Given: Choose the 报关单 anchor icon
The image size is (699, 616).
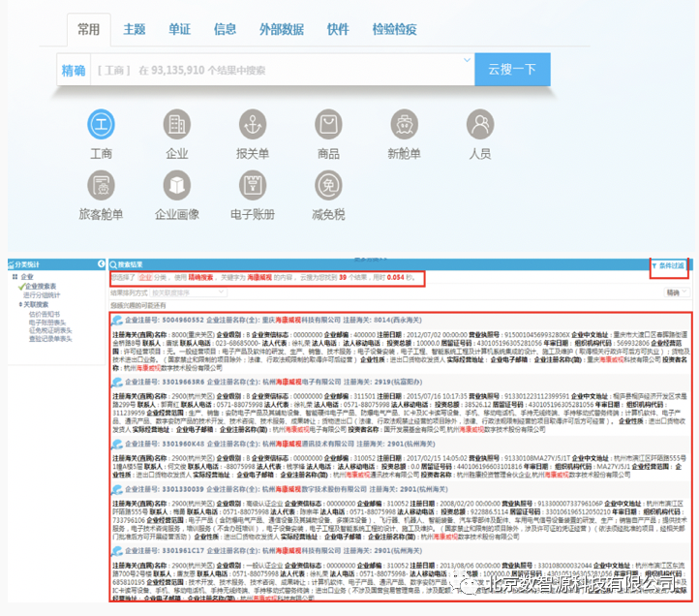Looking at the screenshot, I should point(253,124).
